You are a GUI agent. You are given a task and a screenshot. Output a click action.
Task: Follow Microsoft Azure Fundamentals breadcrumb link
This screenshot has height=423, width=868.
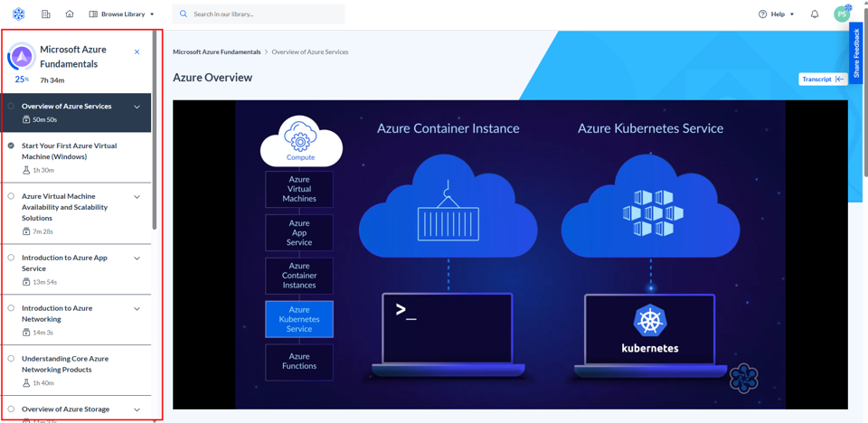click(216, 52)
